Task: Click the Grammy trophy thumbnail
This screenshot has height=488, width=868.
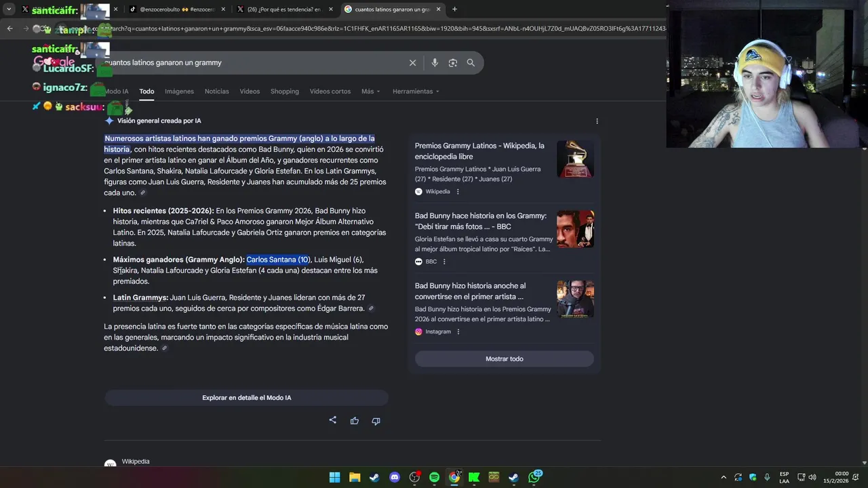Action: pos(575,159)
